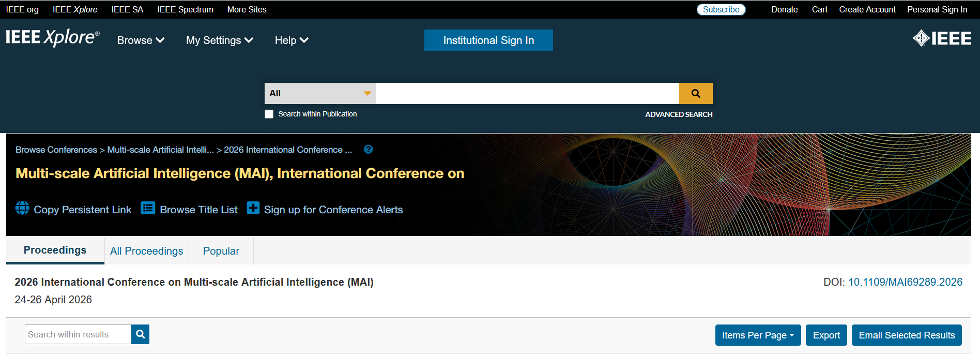This screenshot has width=980, height=354.
Task: Open the All search category dropdown
Action: tap(320, 93)
